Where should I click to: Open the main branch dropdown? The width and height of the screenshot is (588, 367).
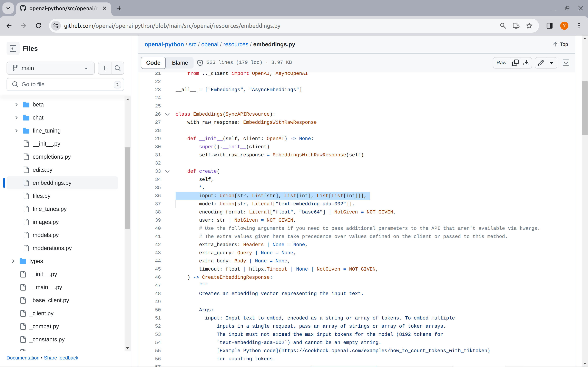pyautogui.click(x=51, y=68)
